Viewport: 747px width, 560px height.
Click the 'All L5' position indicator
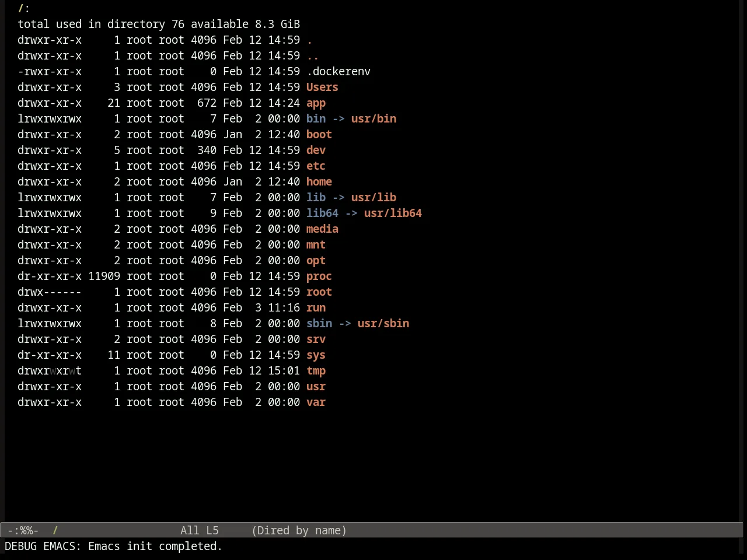200,531
